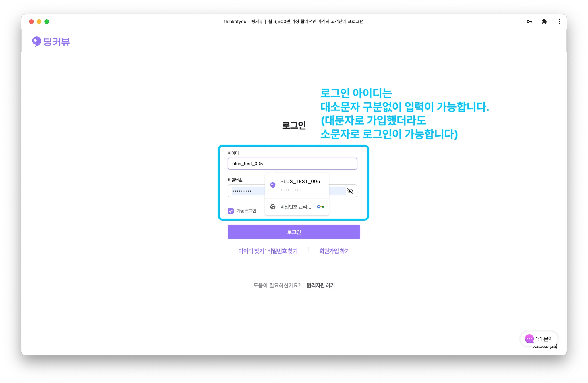Click the purple 로그인 button
Screen dimensions: 588x383
(x=294, y=232)
